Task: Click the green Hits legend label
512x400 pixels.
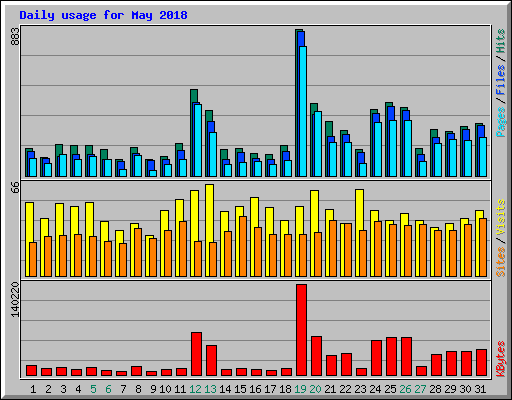Action: tap(500, 41)
